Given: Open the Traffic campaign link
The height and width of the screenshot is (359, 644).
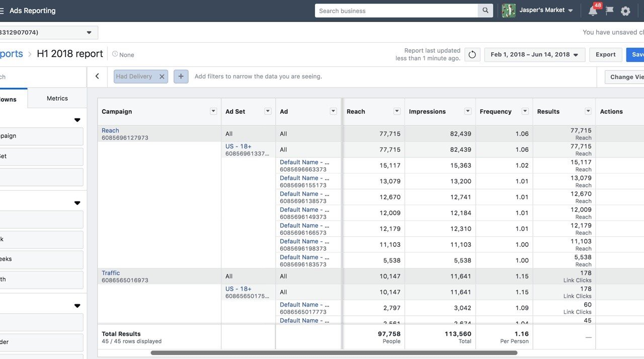Looking at the screenshot, I should tap(111, 273).
